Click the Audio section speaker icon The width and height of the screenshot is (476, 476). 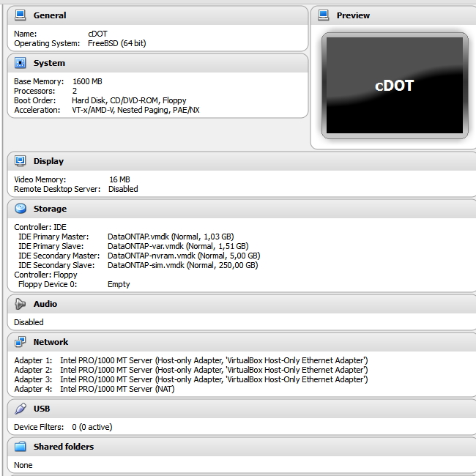[21, 304]
